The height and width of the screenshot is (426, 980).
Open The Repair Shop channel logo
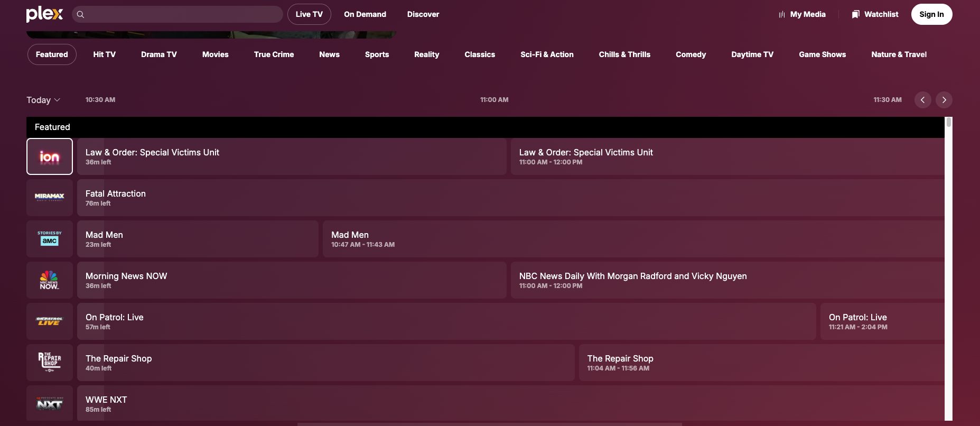pos(50,363)
